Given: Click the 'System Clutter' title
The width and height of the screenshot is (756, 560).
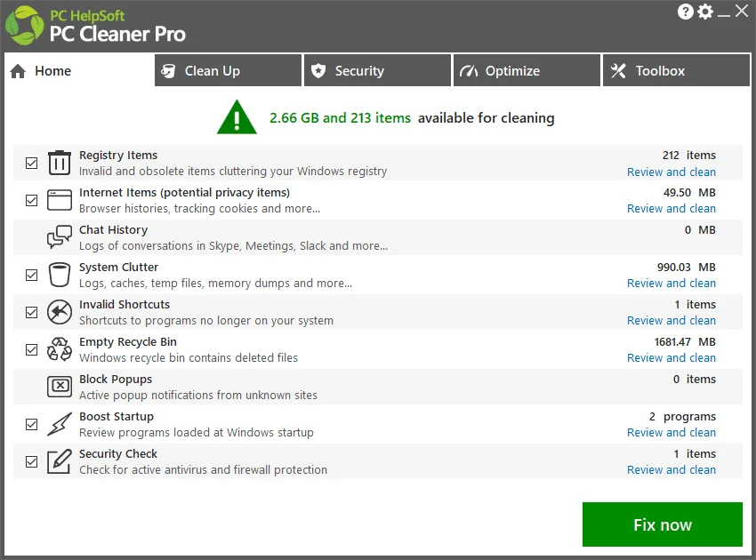Looking at the screenshot, I should tap(118, 268).
